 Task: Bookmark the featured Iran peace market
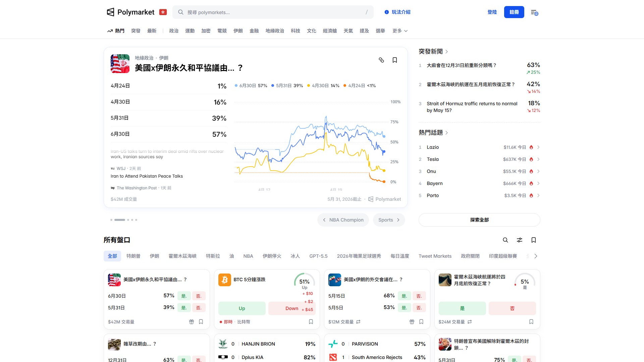click(395, 60)
